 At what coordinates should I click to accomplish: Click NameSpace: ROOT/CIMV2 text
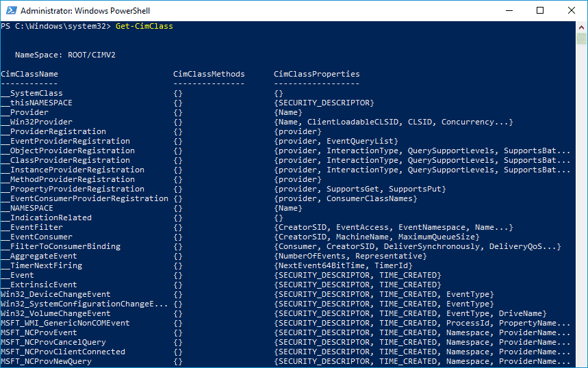[65, 55]
